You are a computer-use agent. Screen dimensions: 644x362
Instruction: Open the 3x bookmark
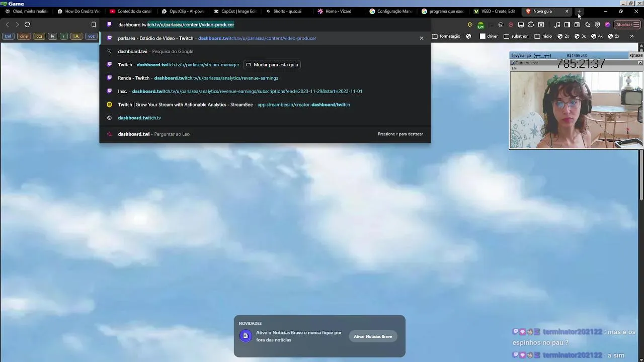580,36
